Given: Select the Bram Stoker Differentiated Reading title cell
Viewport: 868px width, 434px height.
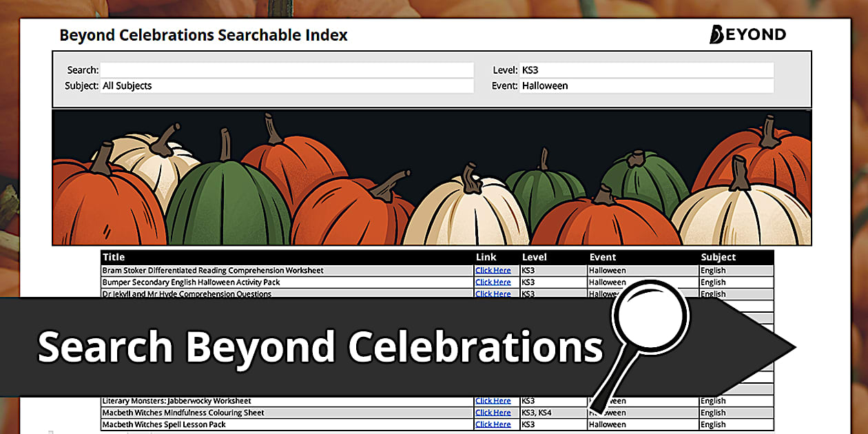Looking at the screenshot, I should [x=213, y=271].
